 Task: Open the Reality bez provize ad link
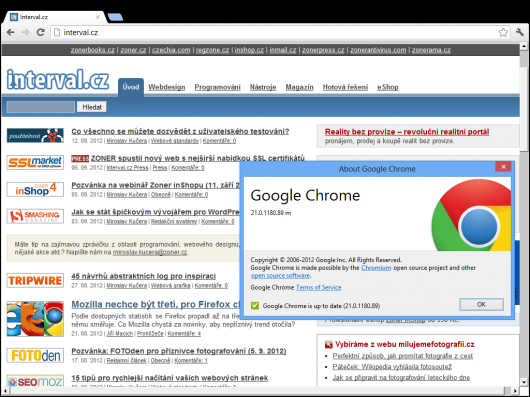[x=407, y=132]
